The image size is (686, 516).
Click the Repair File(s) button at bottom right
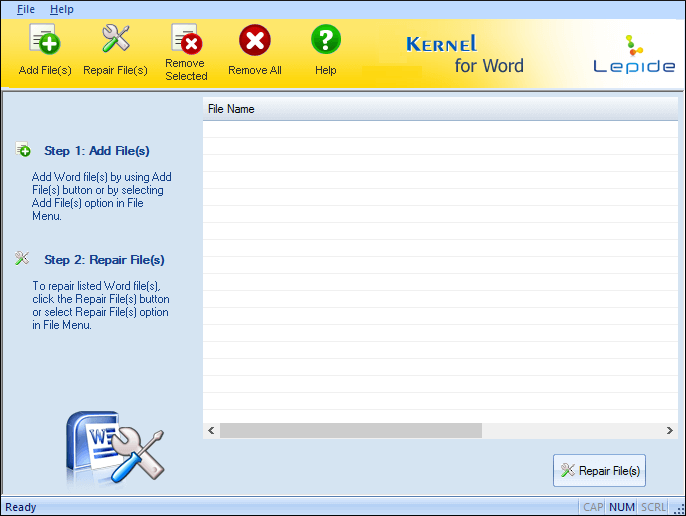[599, 470]
